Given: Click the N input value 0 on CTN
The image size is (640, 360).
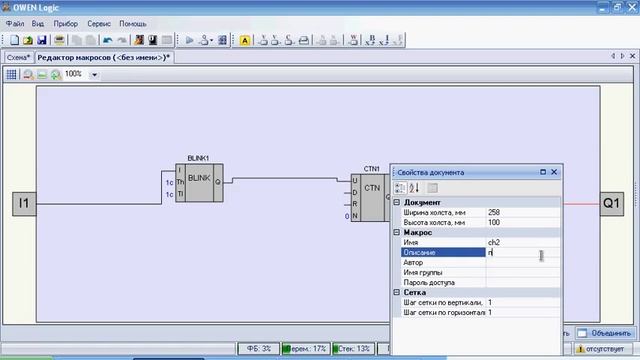Looking at the screenshot, I should click(347, 216).
